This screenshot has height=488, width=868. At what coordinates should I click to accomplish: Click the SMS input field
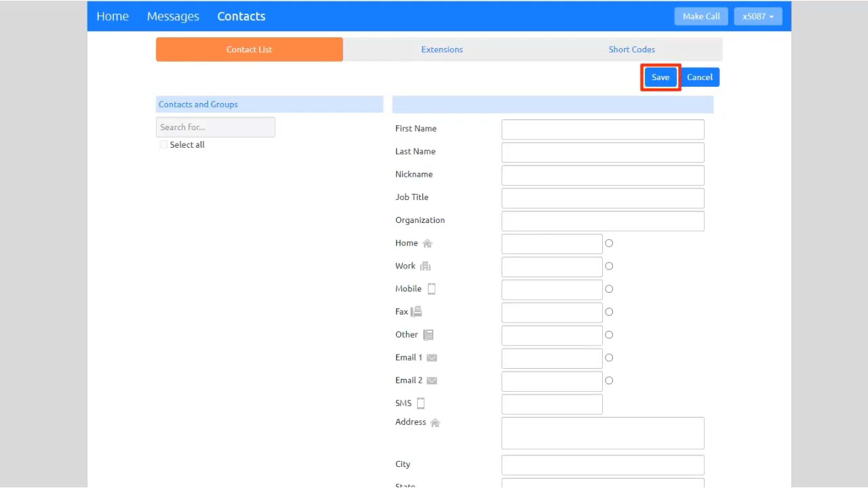(552, 405)
